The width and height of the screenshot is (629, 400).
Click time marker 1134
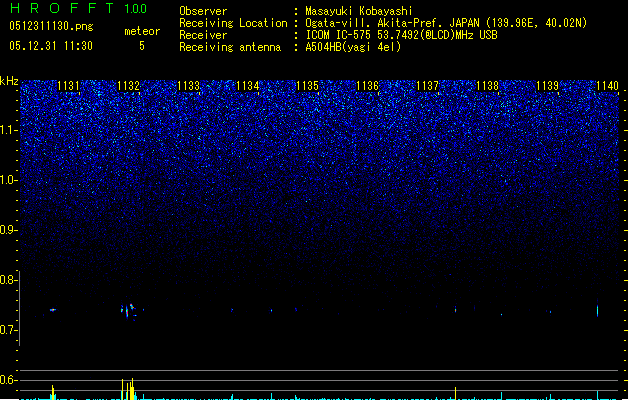248,86
